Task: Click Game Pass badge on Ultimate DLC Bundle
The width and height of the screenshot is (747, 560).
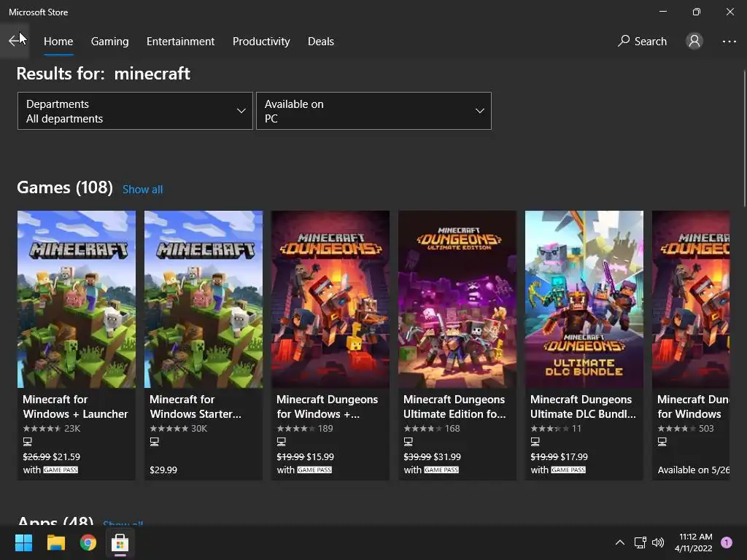Action: pyautogui.click(x=568, y=470)
